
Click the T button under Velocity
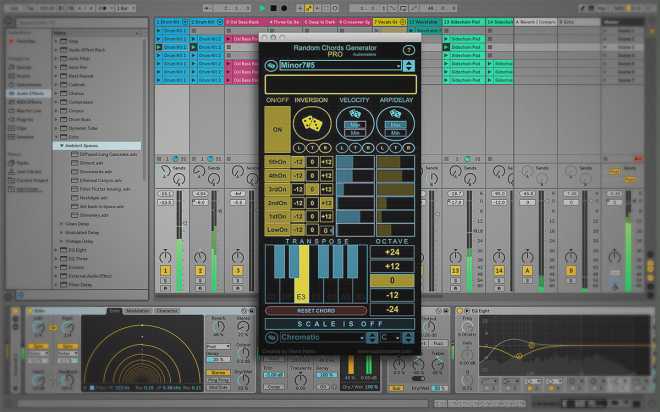point(355,148)
